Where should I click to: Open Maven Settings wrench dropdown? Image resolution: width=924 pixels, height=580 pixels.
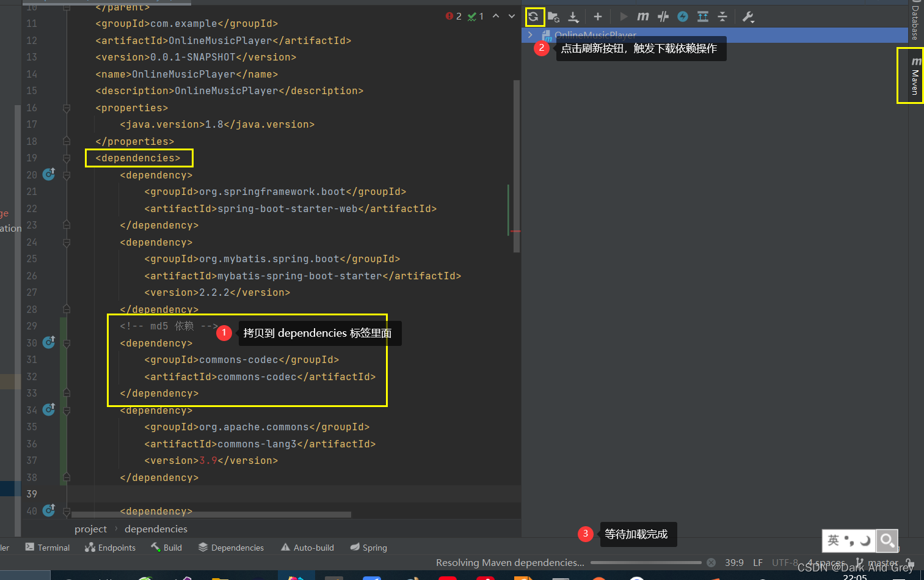[748, 17]
